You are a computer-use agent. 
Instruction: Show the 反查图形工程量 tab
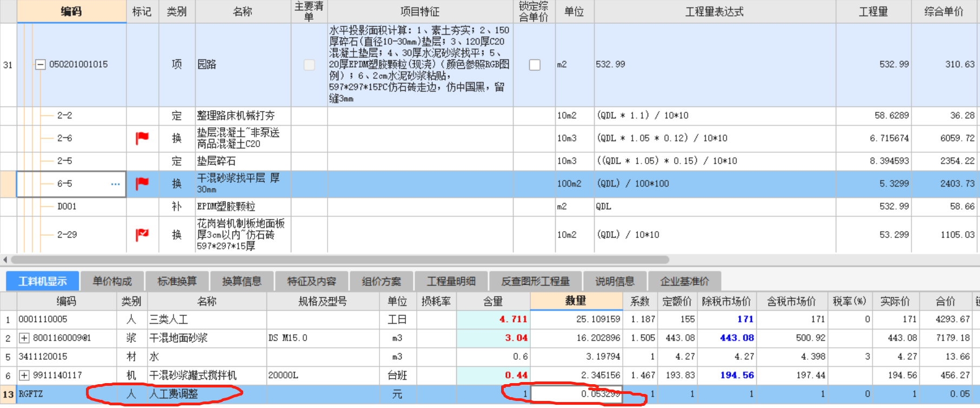point(535,281)
